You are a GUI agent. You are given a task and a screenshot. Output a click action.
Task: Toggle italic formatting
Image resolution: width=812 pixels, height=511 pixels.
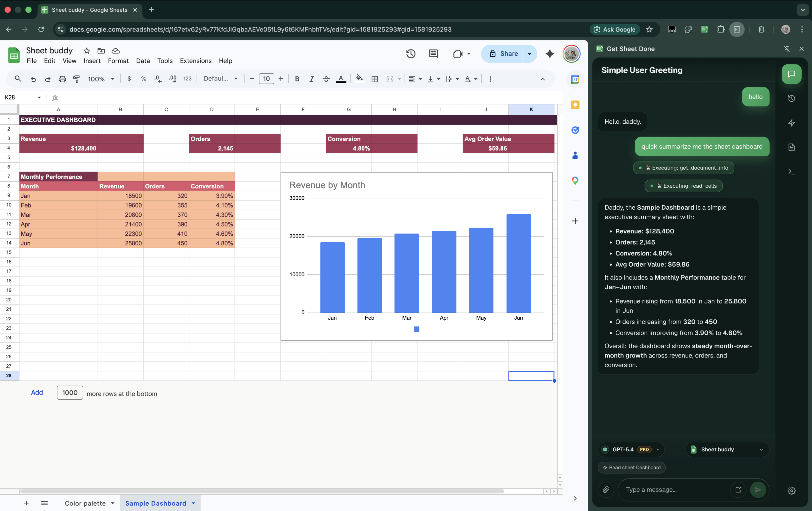[x=311, y=79]
